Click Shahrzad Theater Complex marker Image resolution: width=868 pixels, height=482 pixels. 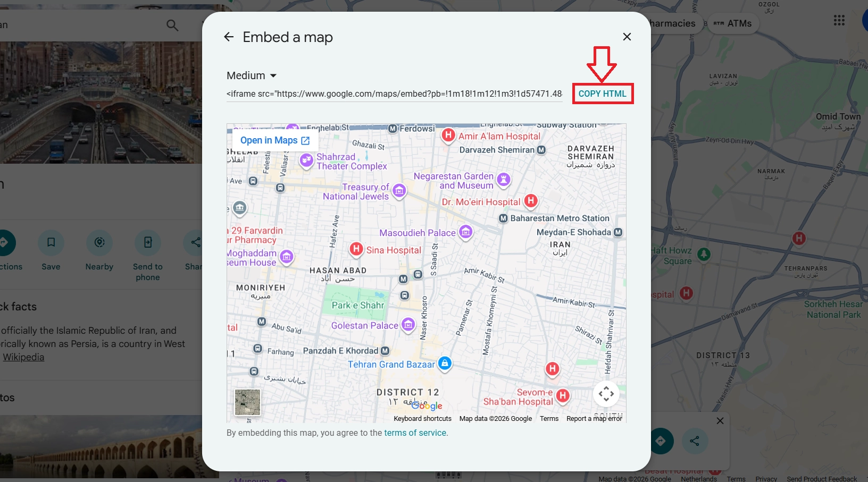[306, 160]
